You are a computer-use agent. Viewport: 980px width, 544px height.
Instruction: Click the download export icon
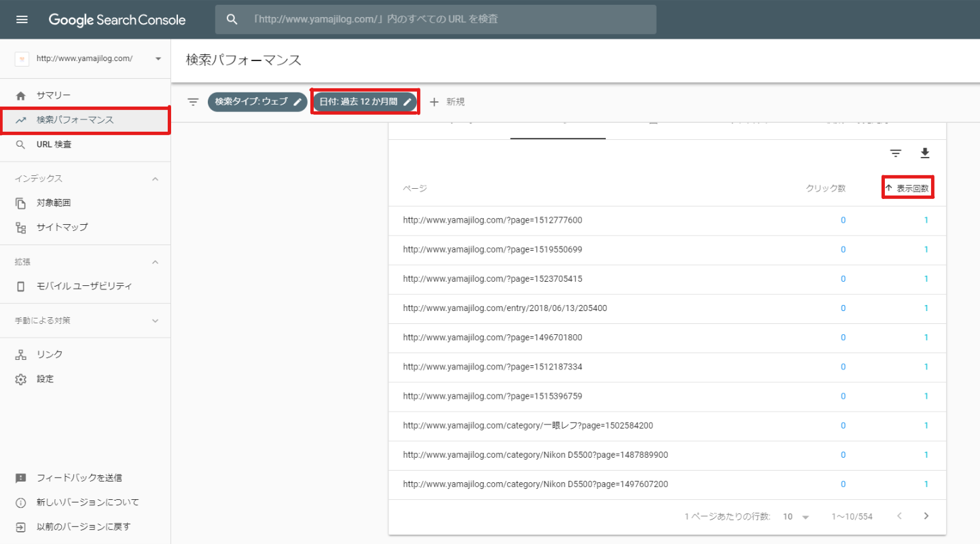pyautogui.click(x=924, y=153)
